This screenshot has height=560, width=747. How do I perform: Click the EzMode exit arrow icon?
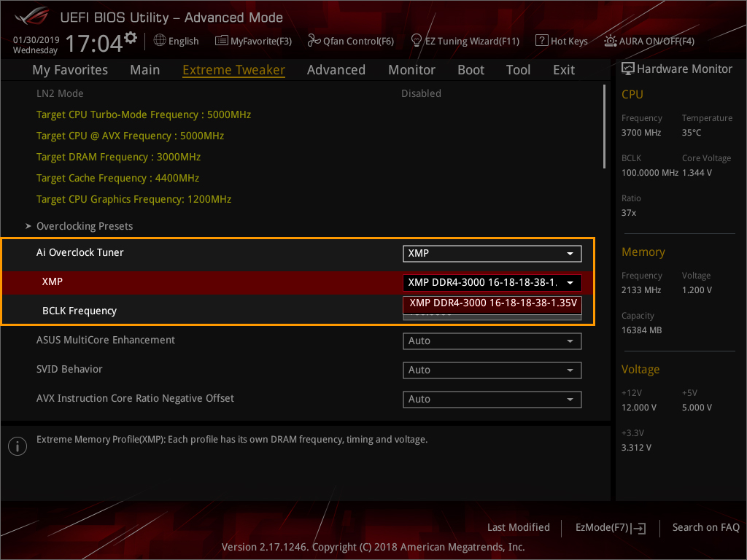click(639, 528)
